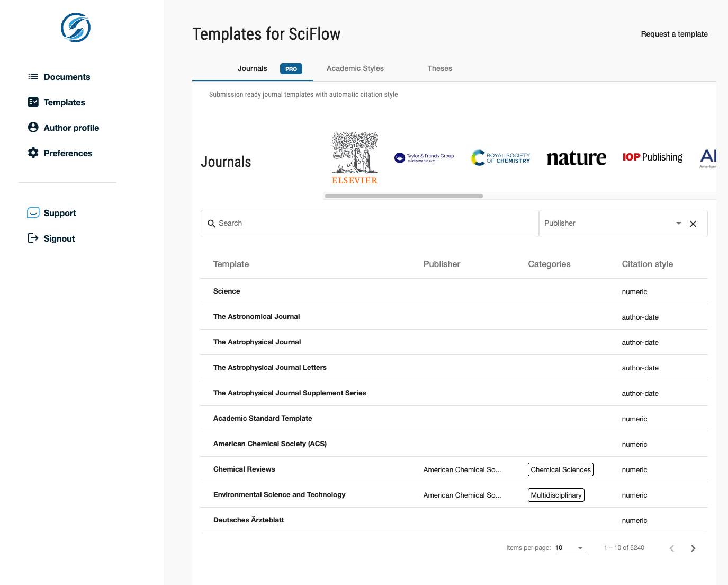This screenshot has height=585, width=728.
Task: Open Preferences gear in sidebar
Action: tap(33, 153)
